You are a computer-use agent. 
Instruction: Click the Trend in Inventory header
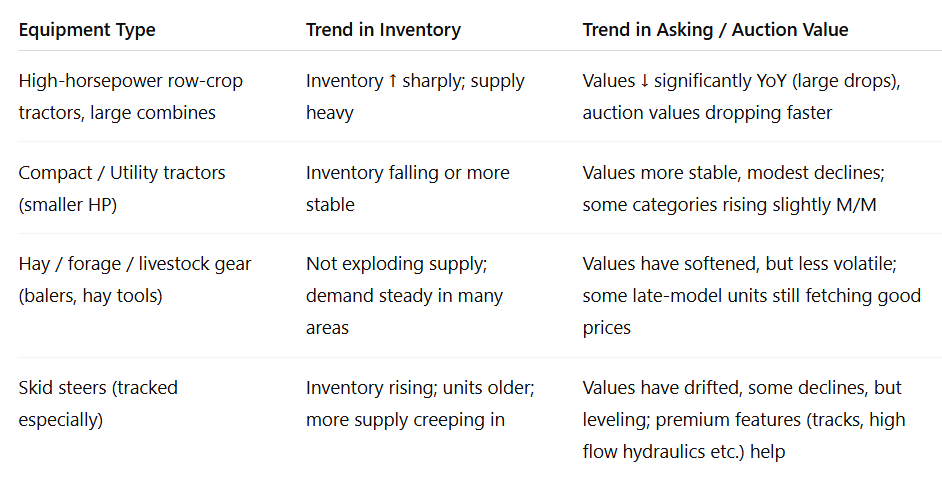point(383,30)
